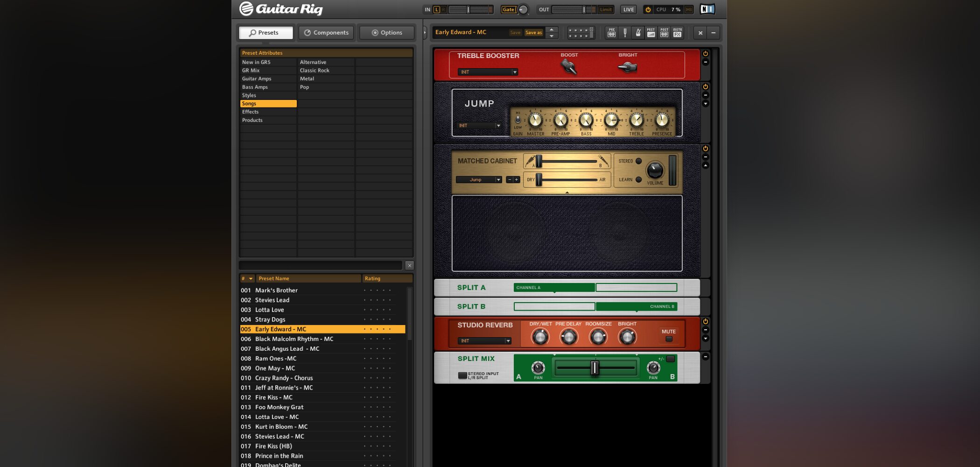The height and width of the screenshot is (467, 980).
Task: Minimize the Studio Reverb module
Action: 706,330
